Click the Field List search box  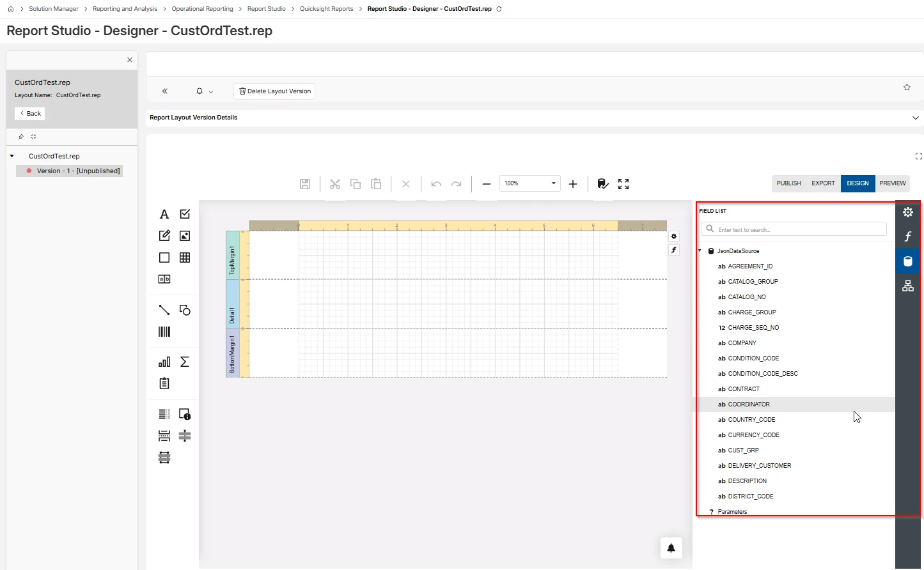(794, 229)
